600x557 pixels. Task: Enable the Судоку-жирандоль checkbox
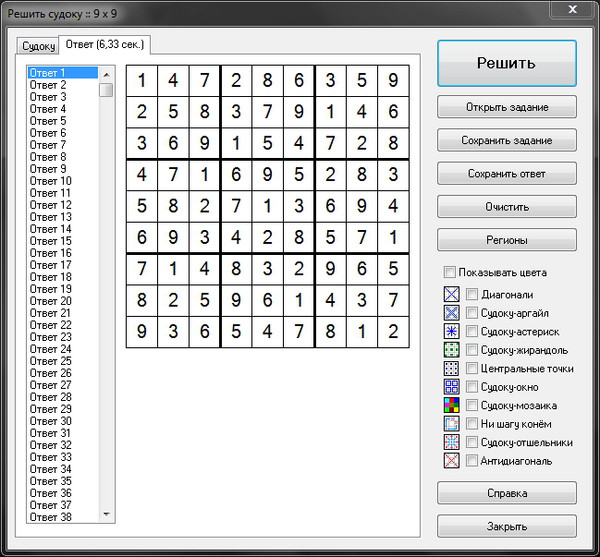[472, 350]
